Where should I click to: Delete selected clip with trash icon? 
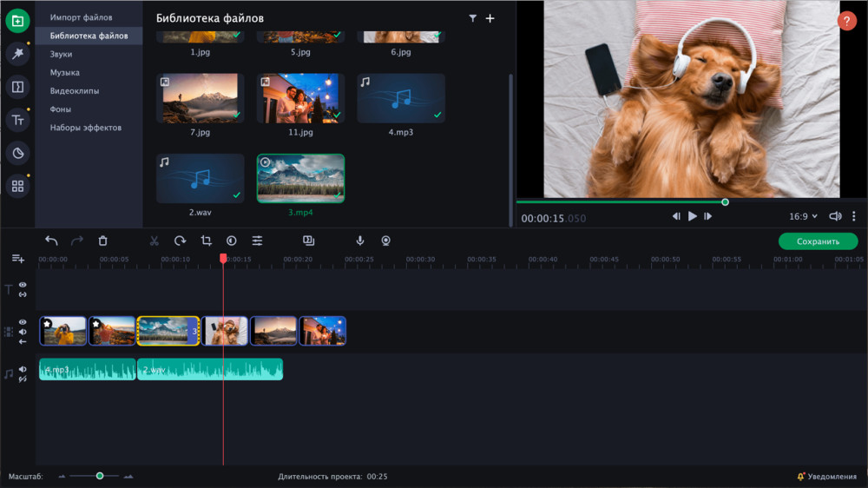[x=103, y=241]
